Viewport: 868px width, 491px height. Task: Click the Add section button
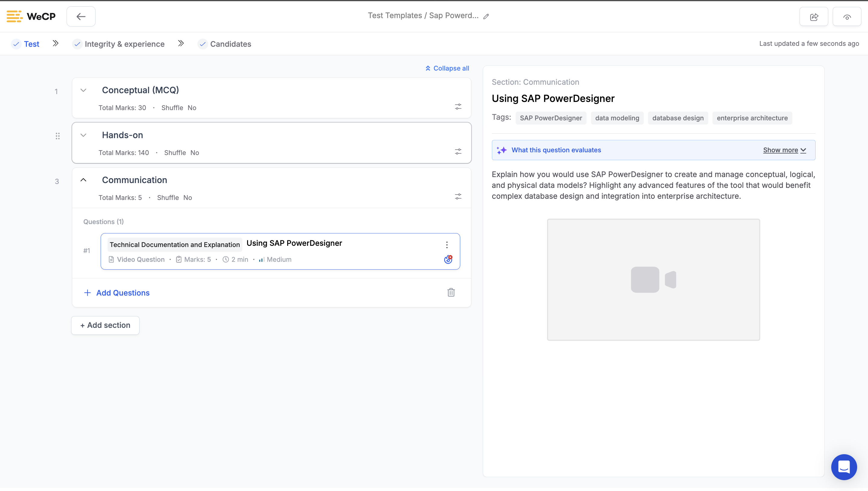click(x=105, y=325)
